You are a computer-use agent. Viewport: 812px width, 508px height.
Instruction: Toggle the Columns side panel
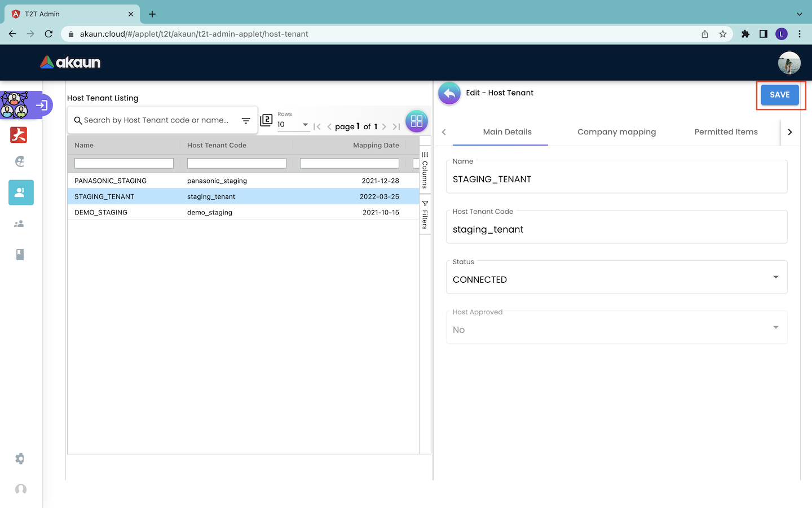(x=425, y=170)
